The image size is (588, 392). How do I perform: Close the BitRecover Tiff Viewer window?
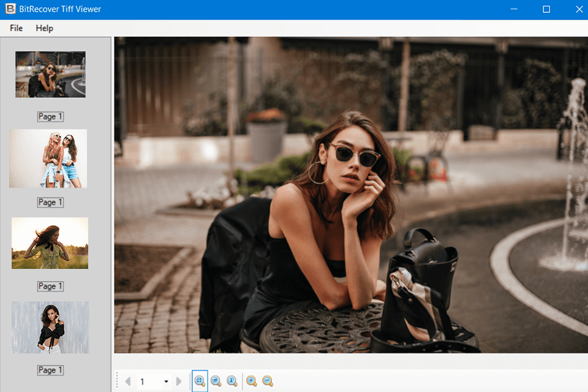click(579, 9)
